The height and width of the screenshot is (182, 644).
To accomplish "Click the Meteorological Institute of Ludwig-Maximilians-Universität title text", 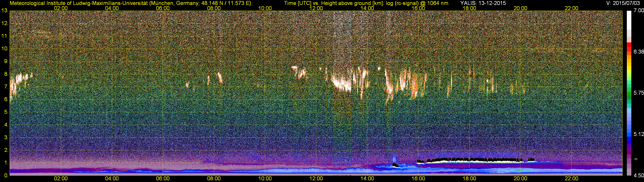I will click(x=131, y=3).
